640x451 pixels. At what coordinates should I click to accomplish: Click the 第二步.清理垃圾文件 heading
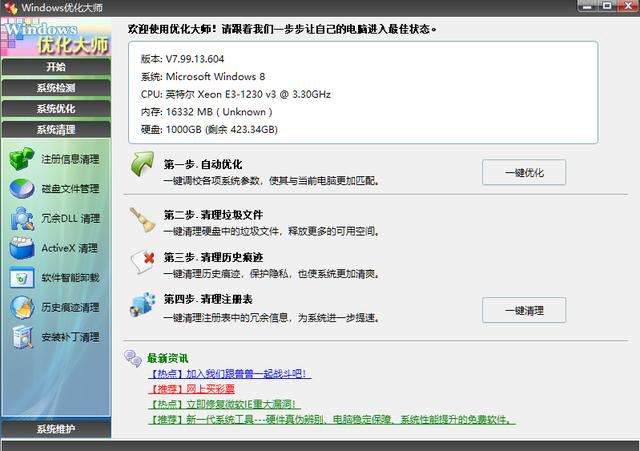pyautogui.click(x=213, y=215)
